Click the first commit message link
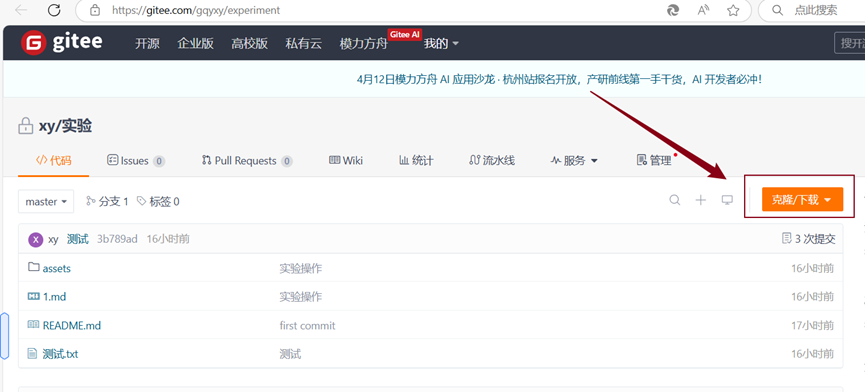865x392 pixels. pos(307,325)
